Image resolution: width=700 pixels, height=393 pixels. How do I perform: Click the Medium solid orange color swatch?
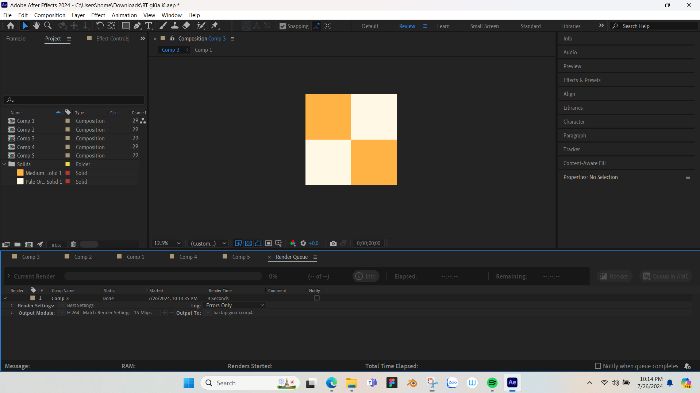click(20, 173)
